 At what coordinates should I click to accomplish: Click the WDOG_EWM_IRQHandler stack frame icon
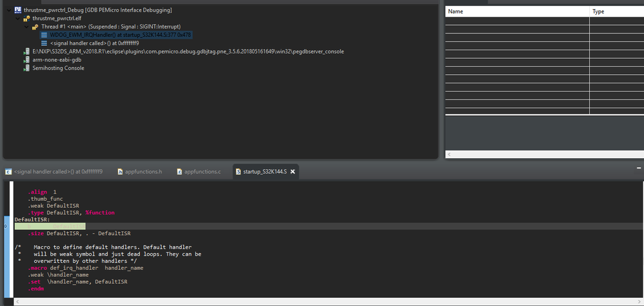point(44,35)
